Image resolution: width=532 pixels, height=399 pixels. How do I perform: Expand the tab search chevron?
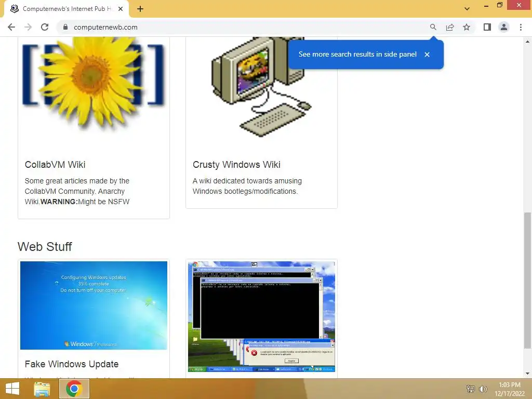pyautogui.click(x=467, y=9)
